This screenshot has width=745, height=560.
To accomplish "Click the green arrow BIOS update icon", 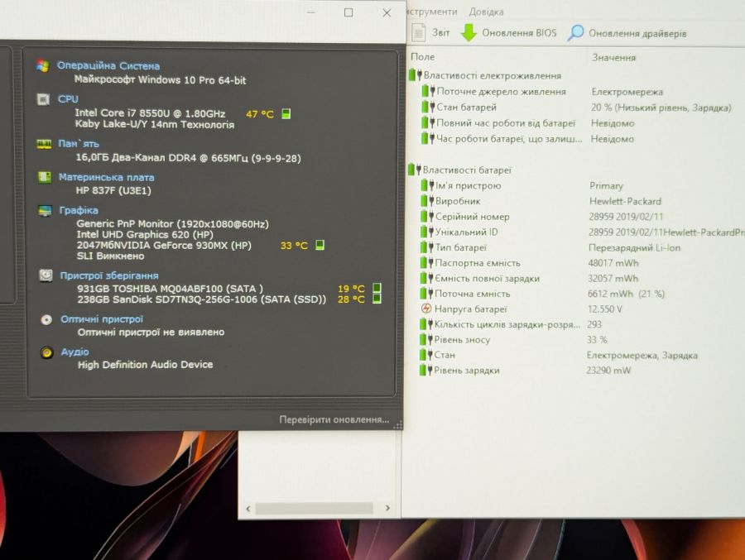I will click(x=469, y=33).
